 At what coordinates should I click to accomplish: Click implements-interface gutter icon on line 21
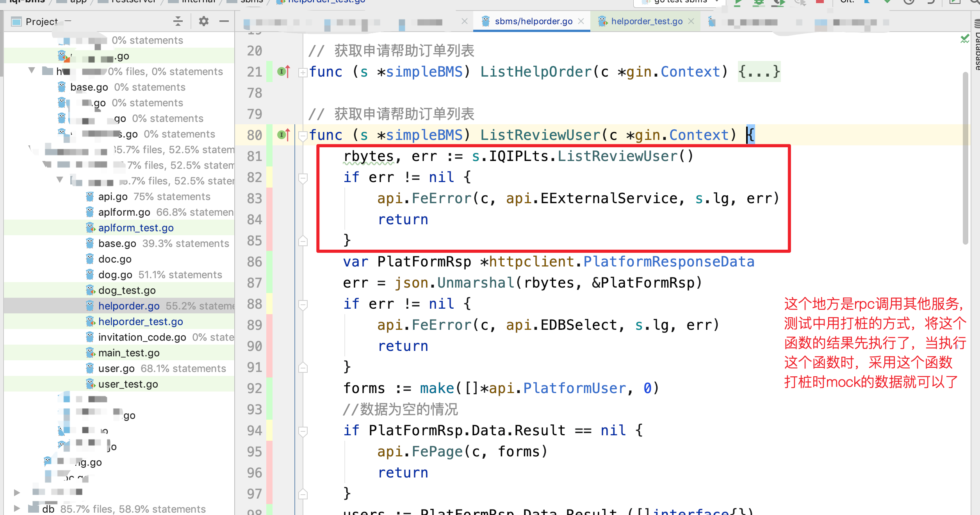click(284, 72)
